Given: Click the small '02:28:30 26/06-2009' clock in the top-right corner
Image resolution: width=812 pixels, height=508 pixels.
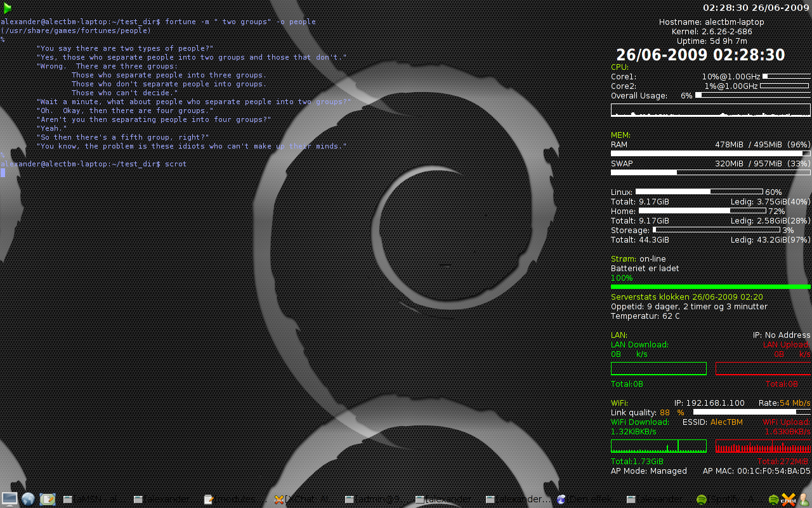Looking at the screenshot, I should coord(756,8).
